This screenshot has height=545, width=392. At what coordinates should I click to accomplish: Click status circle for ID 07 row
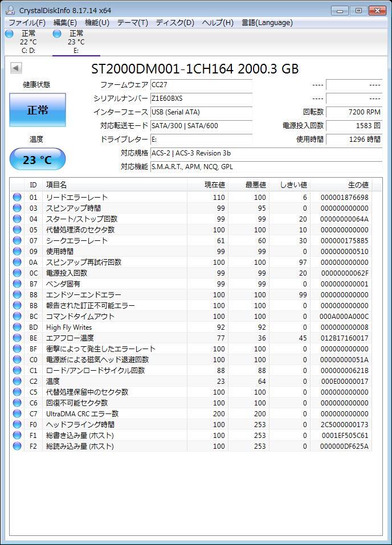click(17, 240)
